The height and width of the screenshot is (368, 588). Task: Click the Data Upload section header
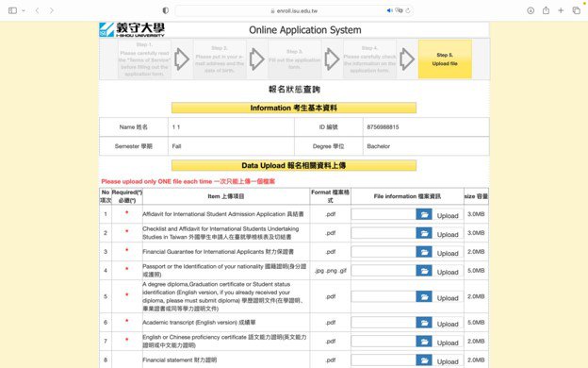point(294,165)
